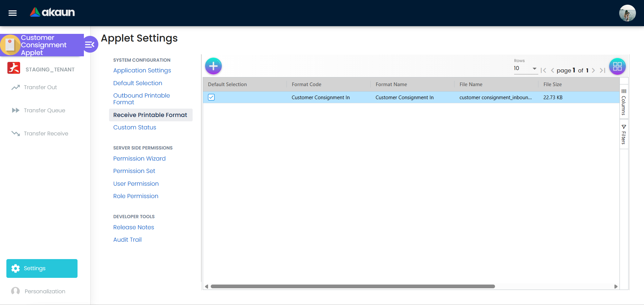Viewport: 644px width, 305px height.
Task: Go to Transfer Receive
Action: pyautogui.click(x=46, y=133)
